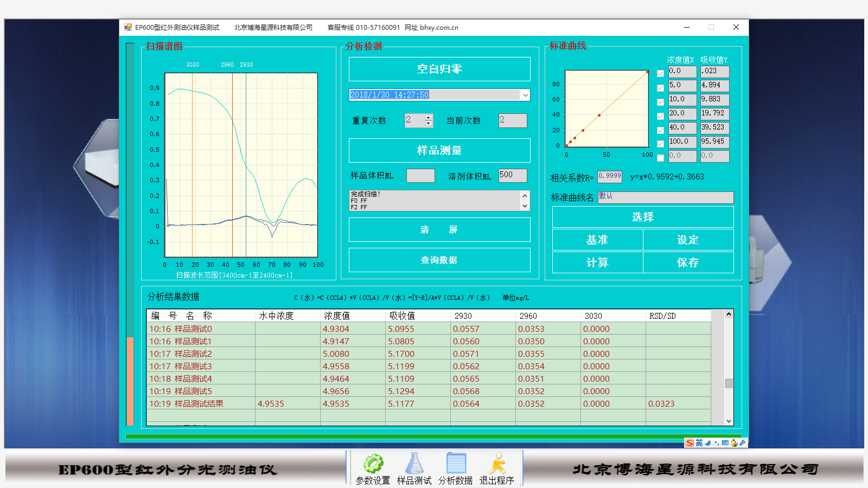Viewport: 868px width, 488px height.
Task: Open 分析数据 notepad icon
Action: click(x=456, y=464)
